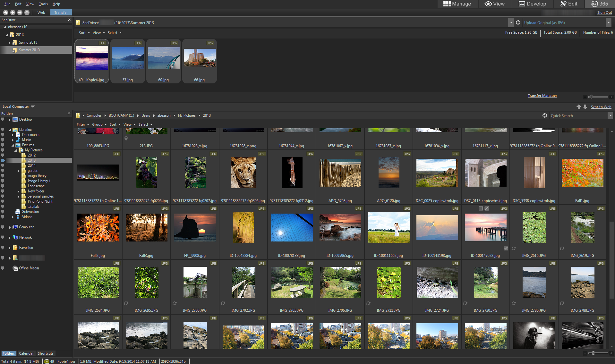Click the download arrow beside Sync to Web
This screenshot has width=615, height=364.
click(x=585, y=107)
